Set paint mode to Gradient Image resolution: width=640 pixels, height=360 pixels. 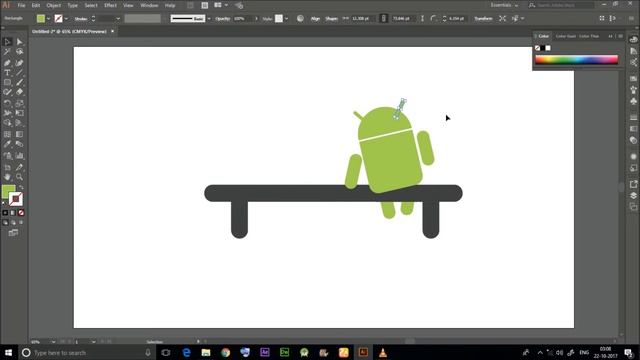click(x=13, y=213)
